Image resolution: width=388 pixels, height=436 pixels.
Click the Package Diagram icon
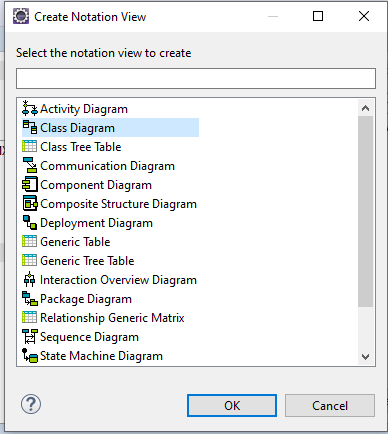pos(30,298)
